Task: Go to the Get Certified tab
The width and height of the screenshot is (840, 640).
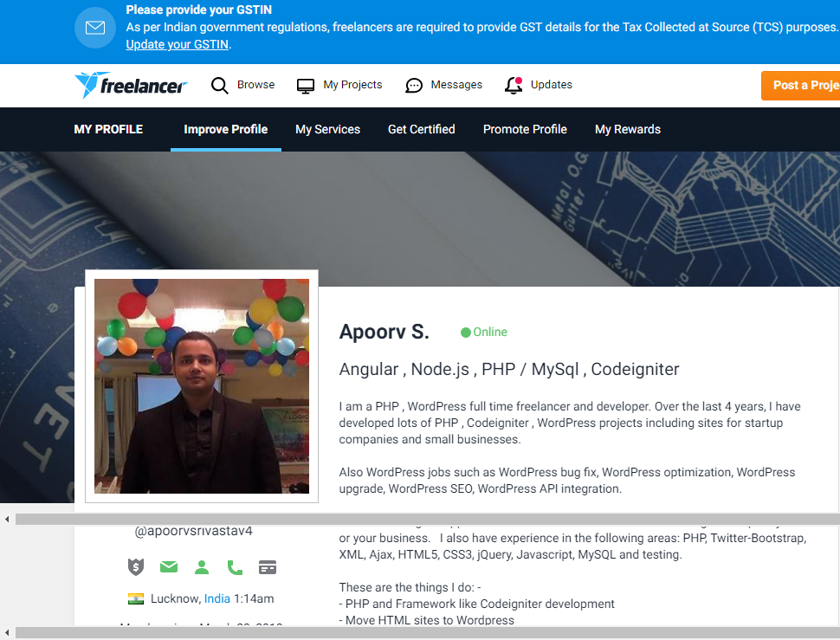Action: [x=421, y=129]
